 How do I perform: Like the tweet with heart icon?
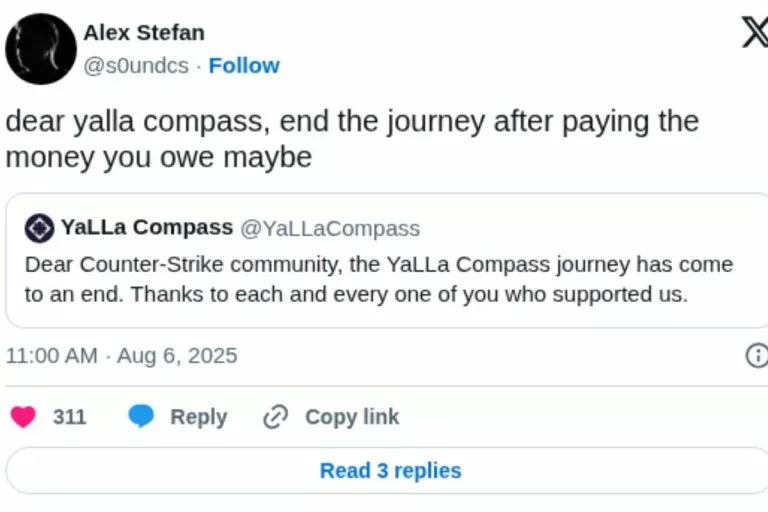[23, 417]
